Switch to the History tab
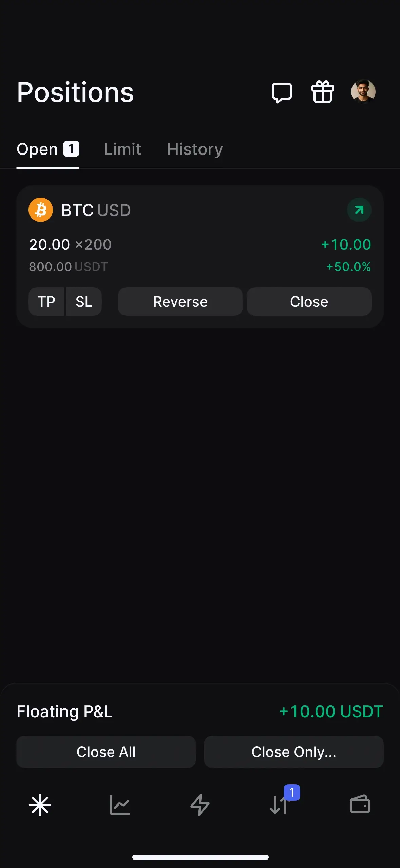Screen dimensions: 400x868 pyautogui.click(x=195, y=149)
